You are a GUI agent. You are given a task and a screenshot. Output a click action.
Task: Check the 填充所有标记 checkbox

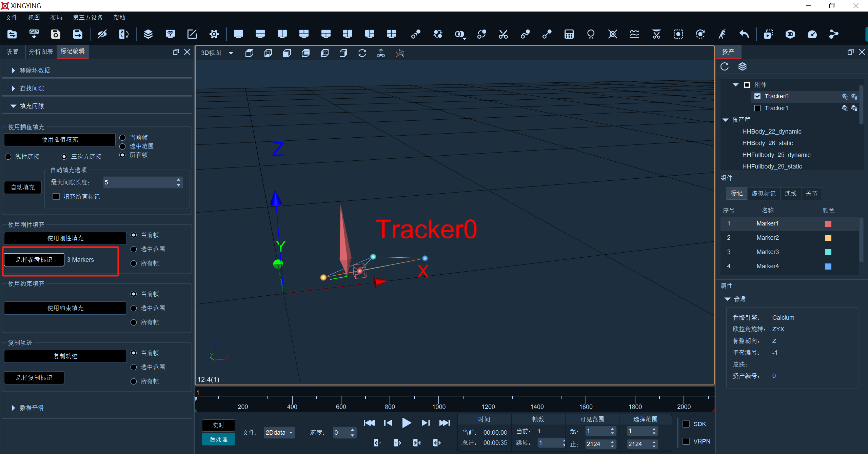(56, 197)
